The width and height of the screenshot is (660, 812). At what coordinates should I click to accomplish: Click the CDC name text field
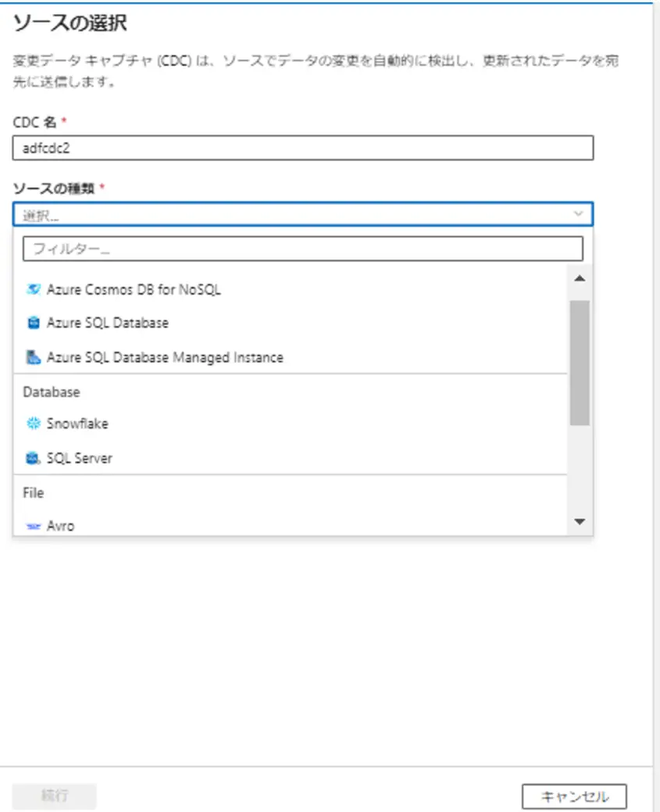click(303, 148)
